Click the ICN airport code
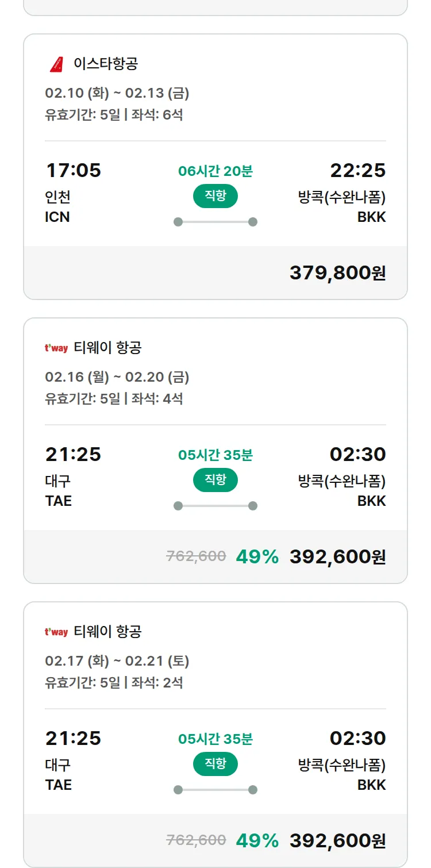Screen dimensions: 431x868 tap(57, 217)
